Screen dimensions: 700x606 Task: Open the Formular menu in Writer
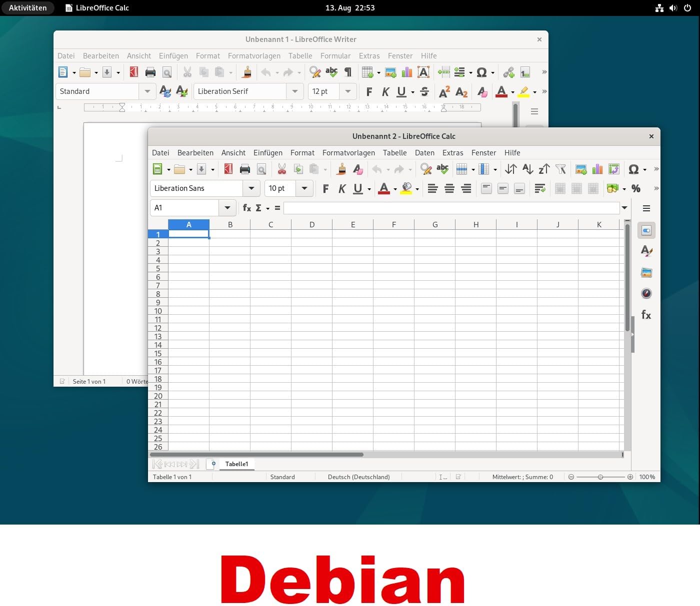(335, 56)
